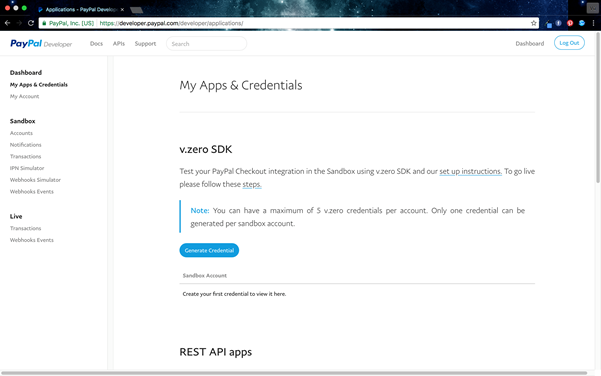Open Sandbox Notifications in sidebar

tap(26, 144)
